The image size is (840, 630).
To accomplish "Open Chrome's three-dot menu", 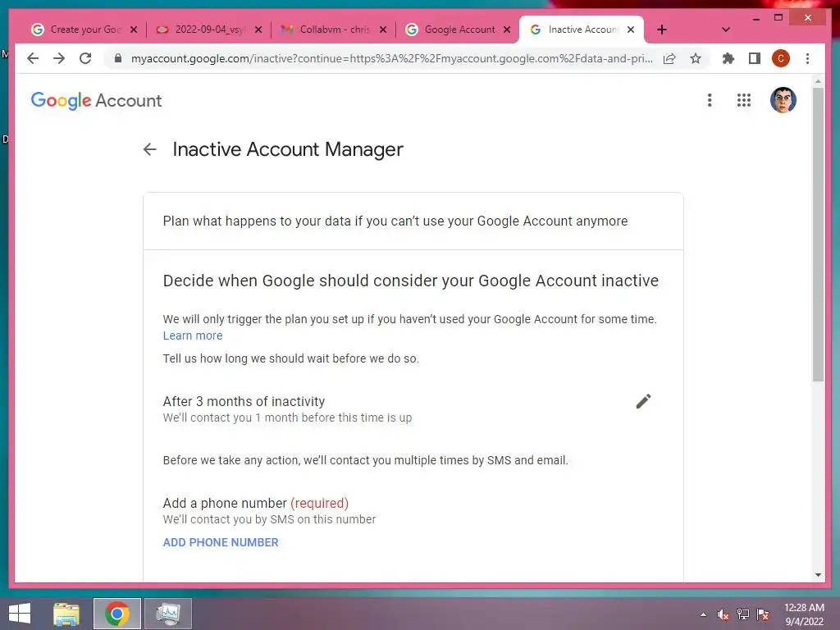I will (807, 58).
